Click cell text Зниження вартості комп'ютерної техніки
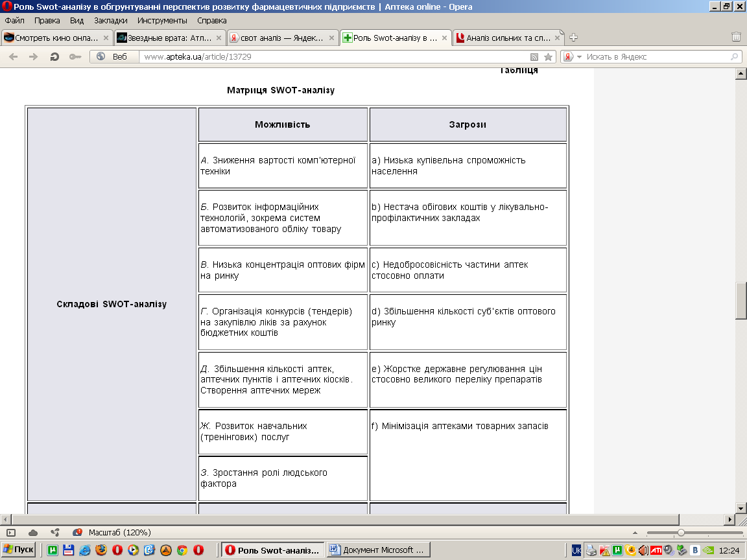Viewport: 747px width, 560px height. click(278, 166)
